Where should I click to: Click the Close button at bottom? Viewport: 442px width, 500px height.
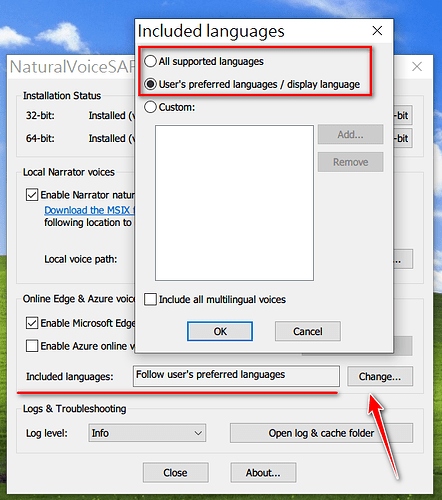pos(175,472)
